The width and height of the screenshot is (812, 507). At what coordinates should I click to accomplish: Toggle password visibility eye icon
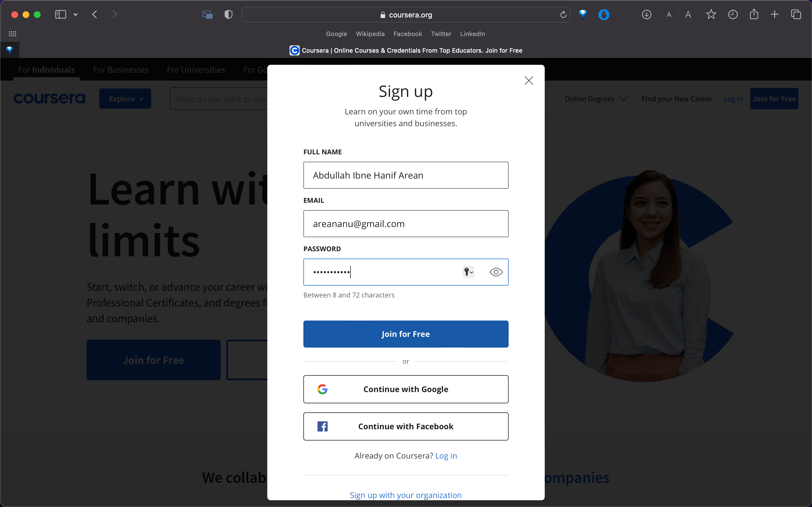(496, 272)
